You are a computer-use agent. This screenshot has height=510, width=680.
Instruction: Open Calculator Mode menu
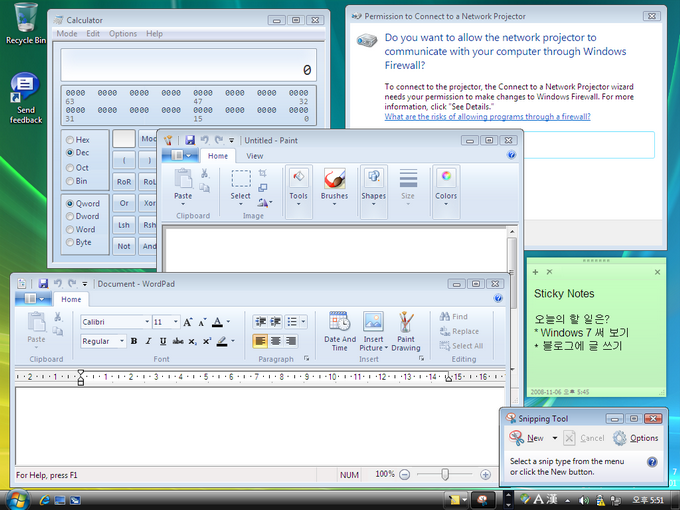click(67, 33)
